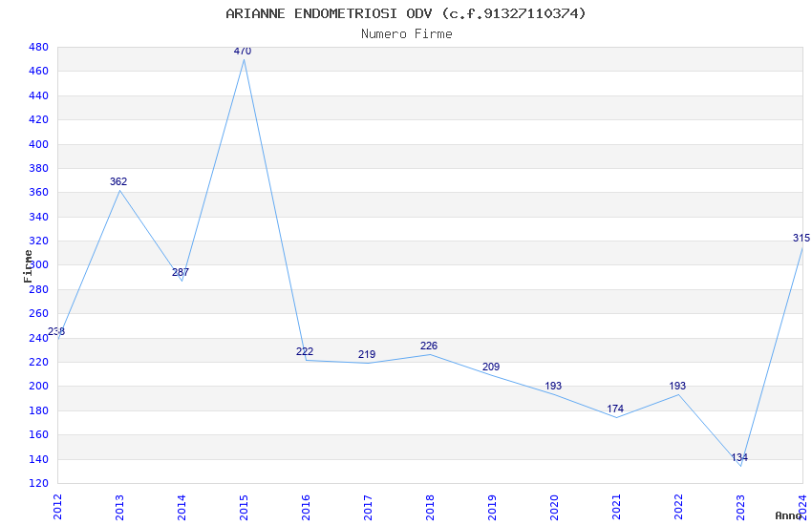Click x-axis year 2015

244,507
